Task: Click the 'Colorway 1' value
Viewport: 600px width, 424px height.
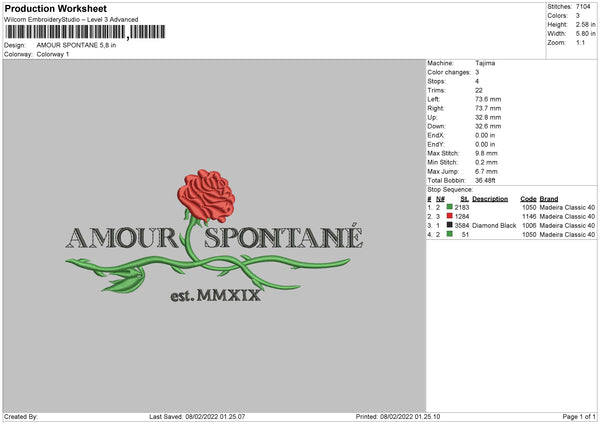Action: pyautogui.click(x=53, y=54)
